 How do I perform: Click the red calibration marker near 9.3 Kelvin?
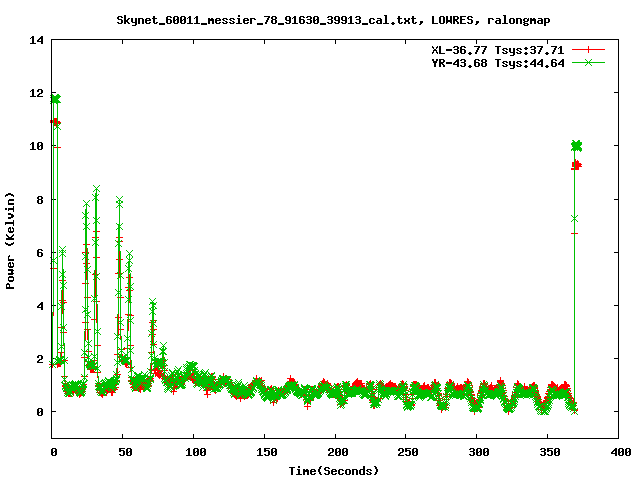(x=576, y=165)
